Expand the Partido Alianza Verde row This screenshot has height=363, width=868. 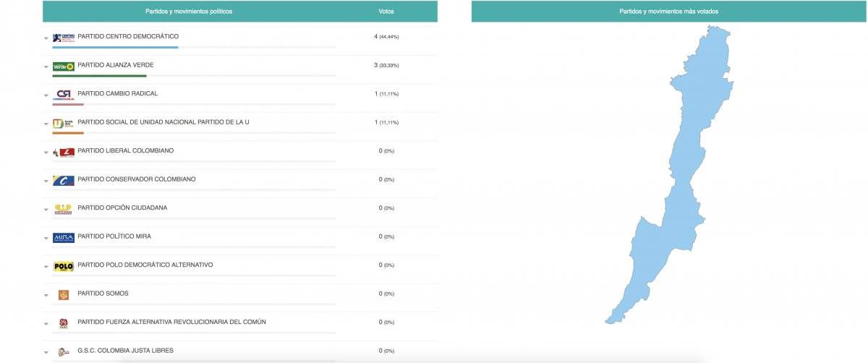[46, 67]
